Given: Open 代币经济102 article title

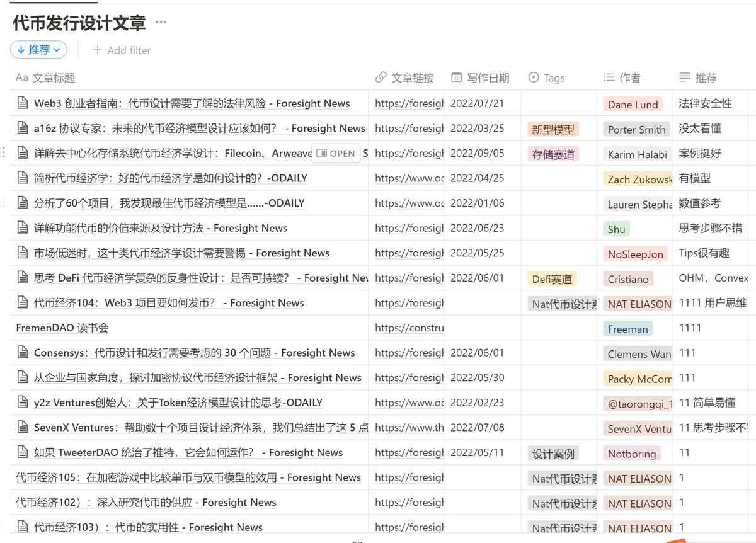Looking at the screenshot, I should 146,502.
